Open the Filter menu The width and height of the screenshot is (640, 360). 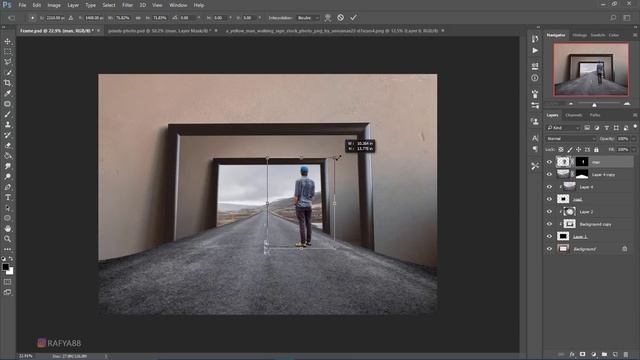point(127,5)
